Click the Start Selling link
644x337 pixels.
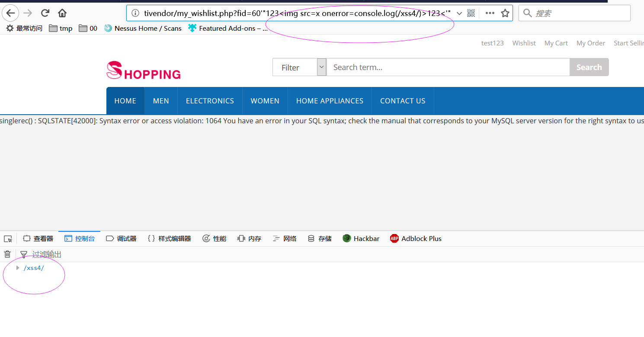tap(629, 43)
